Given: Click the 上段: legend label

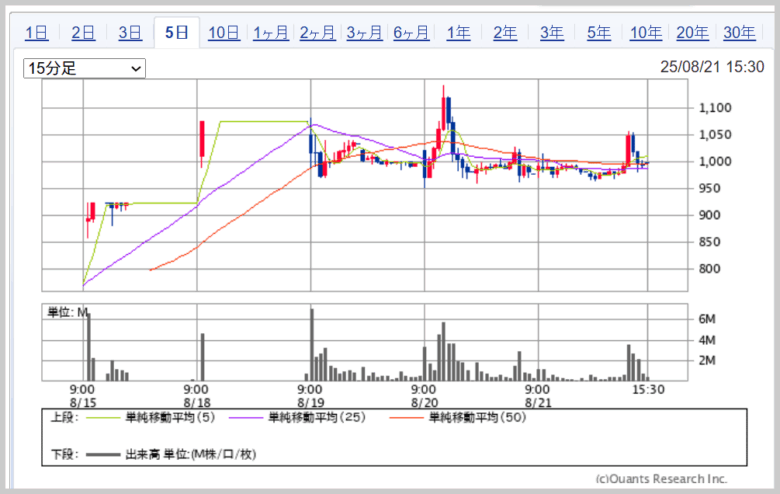Looking at the screenshot, I should (x=64, y=417).
